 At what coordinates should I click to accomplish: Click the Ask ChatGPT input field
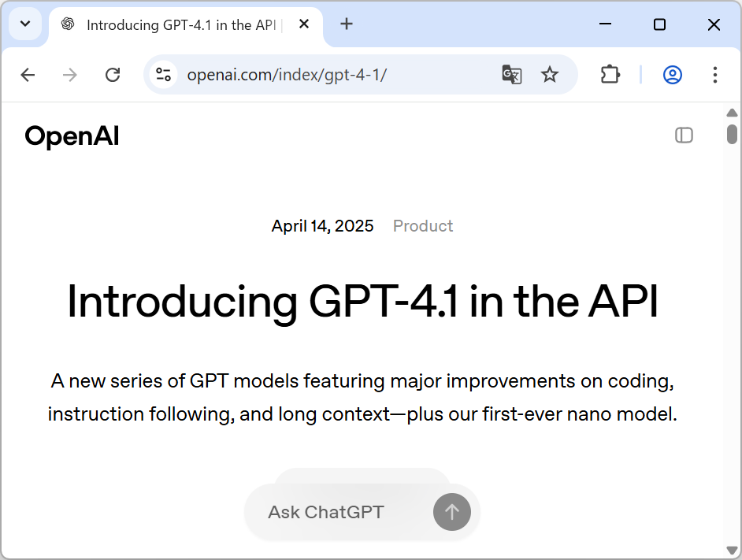coord(339,512)
